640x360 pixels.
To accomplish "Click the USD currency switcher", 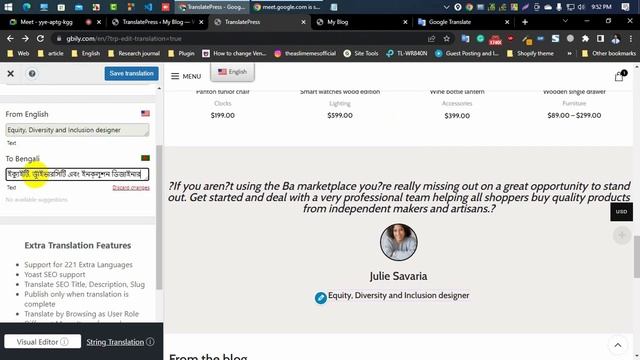I will (x=621, y=212).
